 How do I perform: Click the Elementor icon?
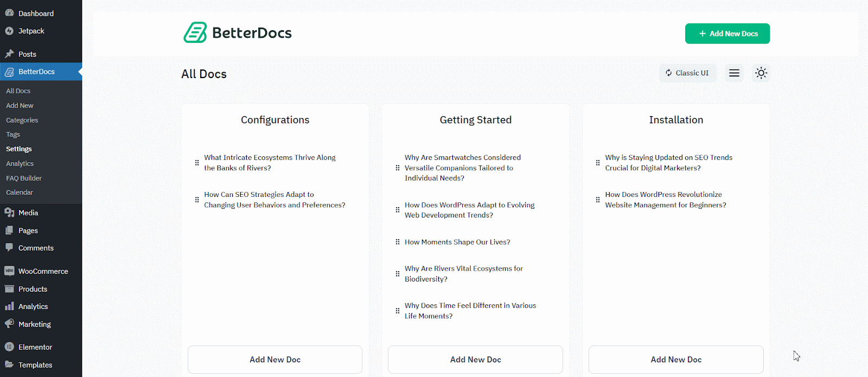tap(9, 347)
